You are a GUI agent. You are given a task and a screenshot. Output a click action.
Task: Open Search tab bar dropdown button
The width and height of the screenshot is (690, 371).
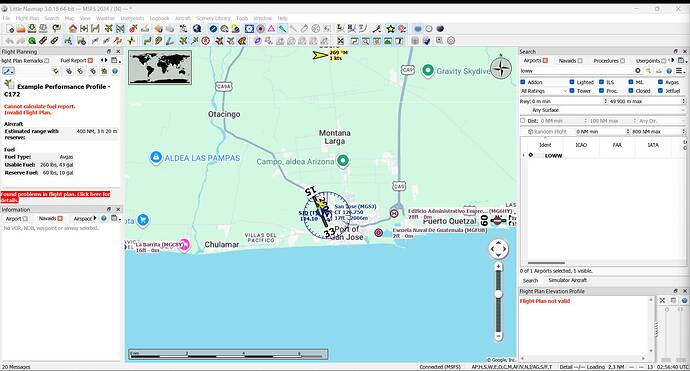point(682,60)
